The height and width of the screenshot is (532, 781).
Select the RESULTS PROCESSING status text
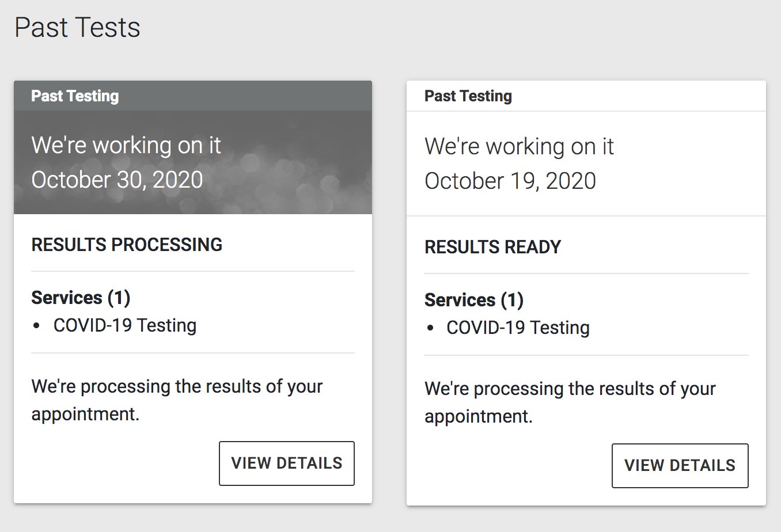click(x=127, y=245)
